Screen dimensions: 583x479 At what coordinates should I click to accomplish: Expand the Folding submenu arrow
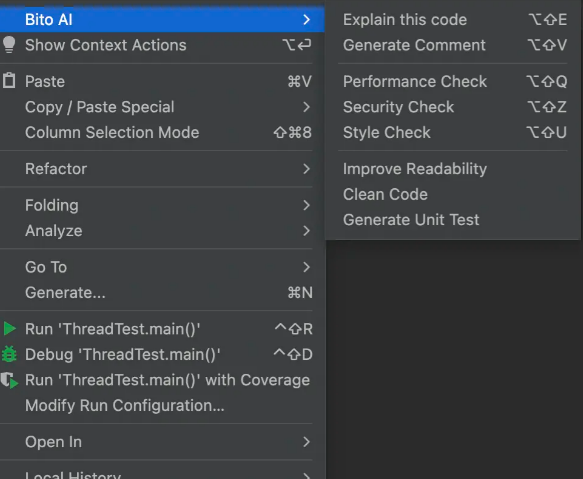click(306, 205)
